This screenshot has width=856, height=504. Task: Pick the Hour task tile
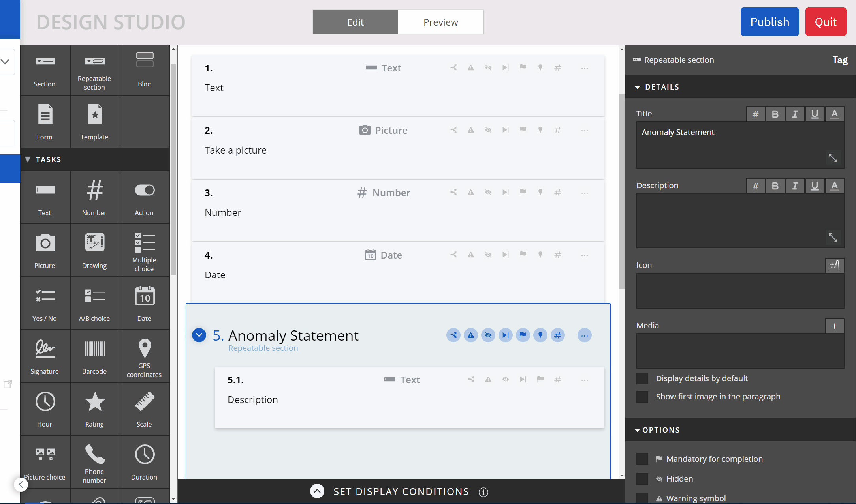click(x=45, y=409)
